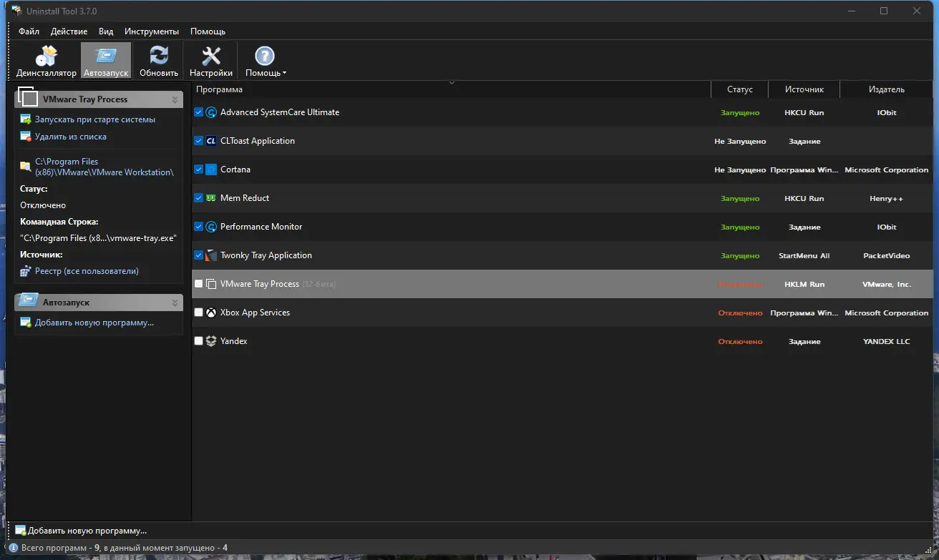
Task: Disable Performance Monitor autostart checkbox
Action: click(x=199, y=227)
